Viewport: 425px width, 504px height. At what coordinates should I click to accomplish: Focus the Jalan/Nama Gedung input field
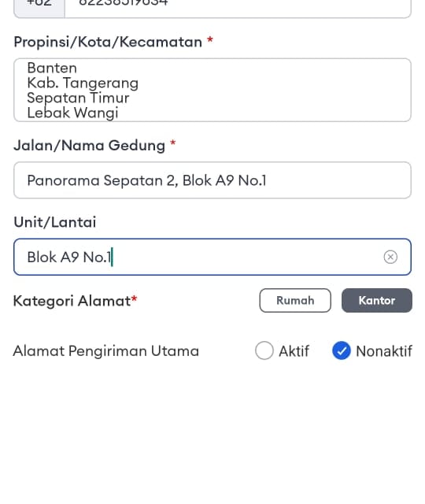213,180
